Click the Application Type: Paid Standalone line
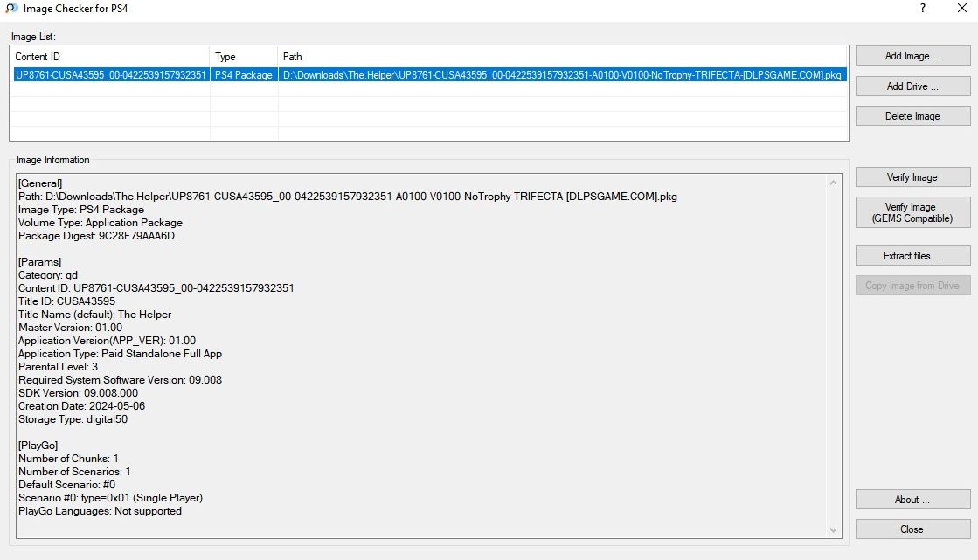 tap(121, 354)
